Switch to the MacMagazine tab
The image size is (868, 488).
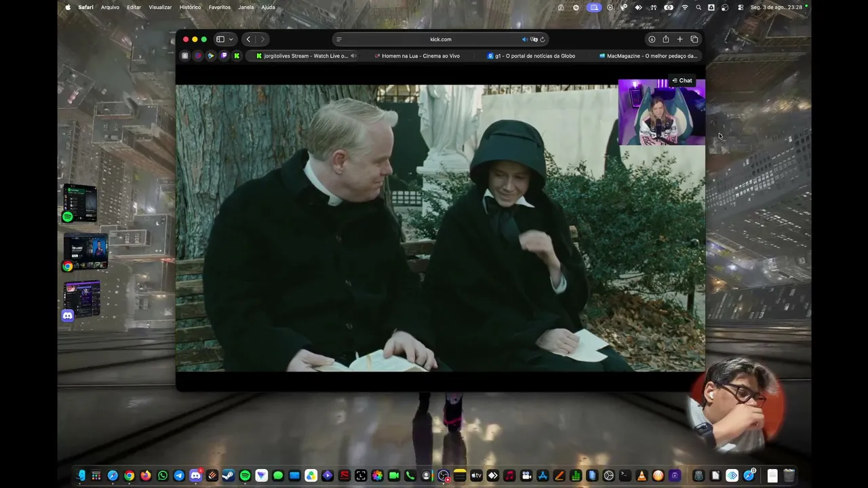point(648,56)
